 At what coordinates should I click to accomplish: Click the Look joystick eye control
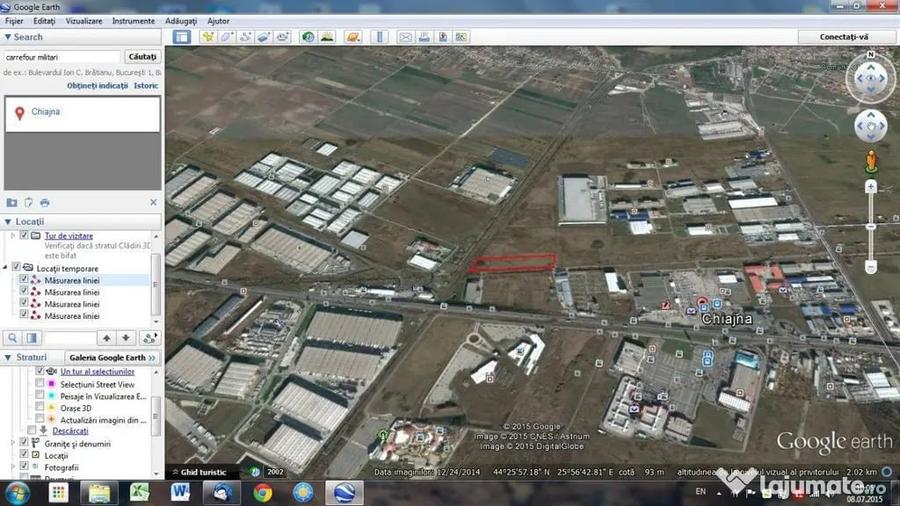click(871, 78)
